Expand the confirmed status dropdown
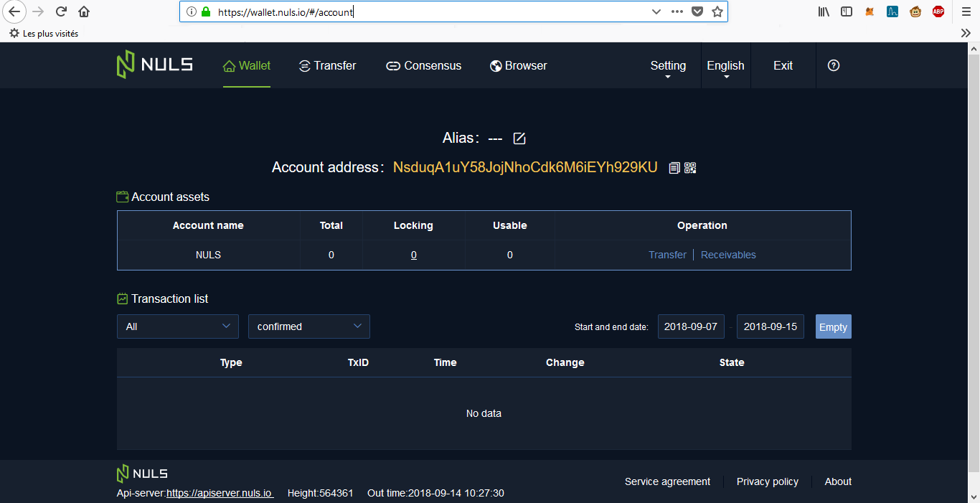980x503 pixels. coord(309,326)
